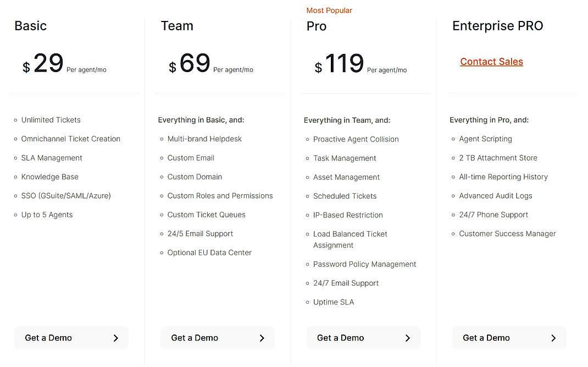Select the Team plan heading
This screenshot has height=367, width=588.
pos(177,26)
